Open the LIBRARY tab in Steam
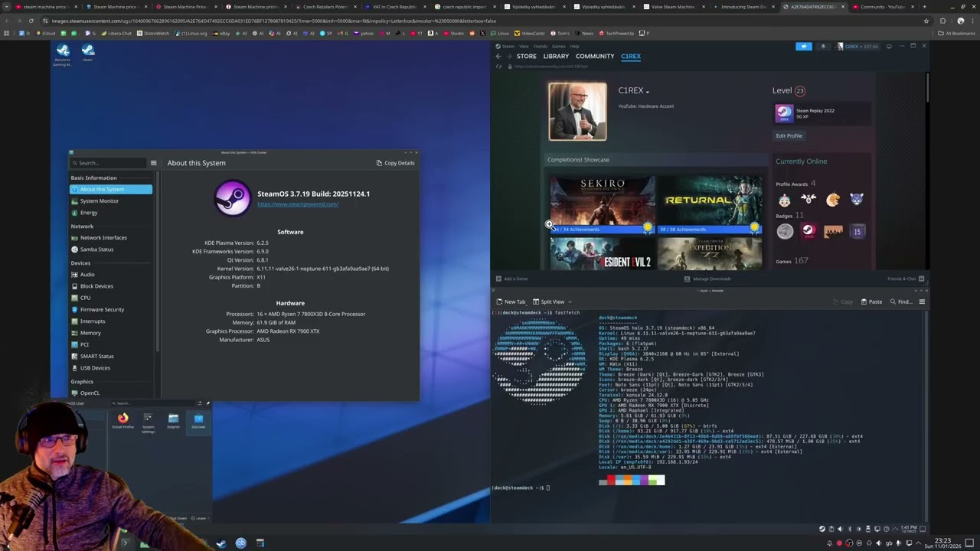 pos(556,57)
